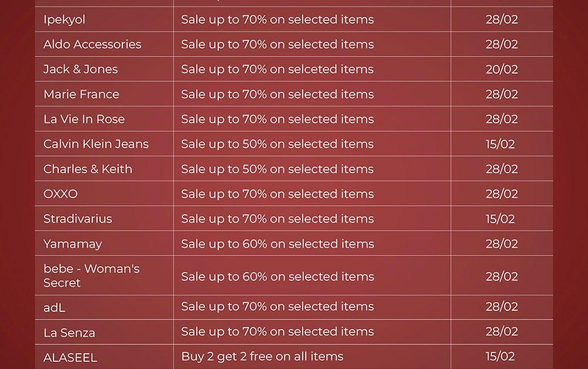The height and width of the screenshot is (369, 588).
Task: Select the Calvin Klein Jeans brand cell
Action: click(96, 144)
